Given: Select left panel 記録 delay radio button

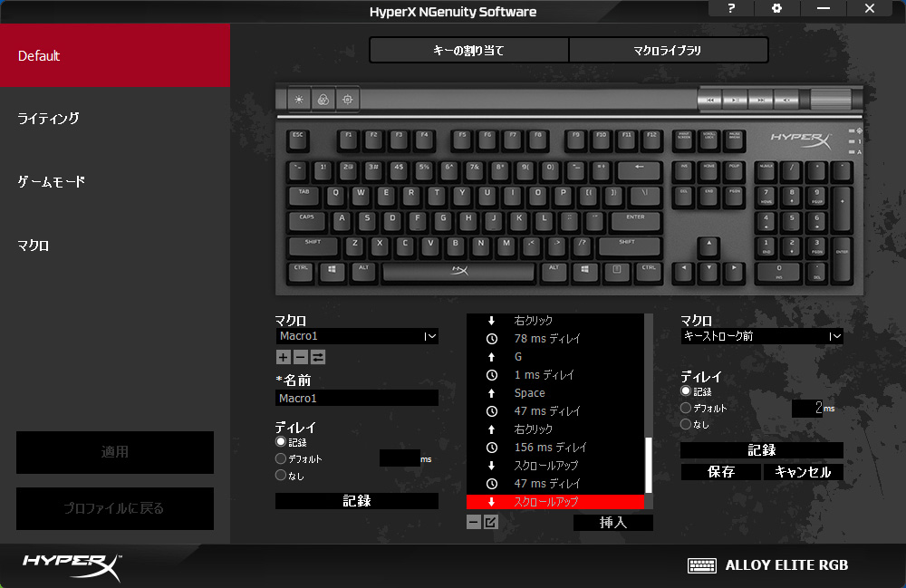Looking at the screenshot, I should pos(281,442).
